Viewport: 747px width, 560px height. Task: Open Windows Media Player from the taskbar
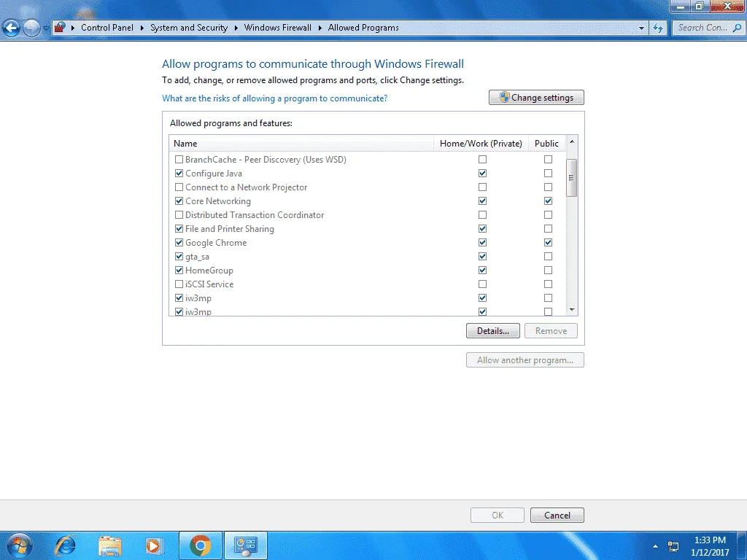click(153, 545)
